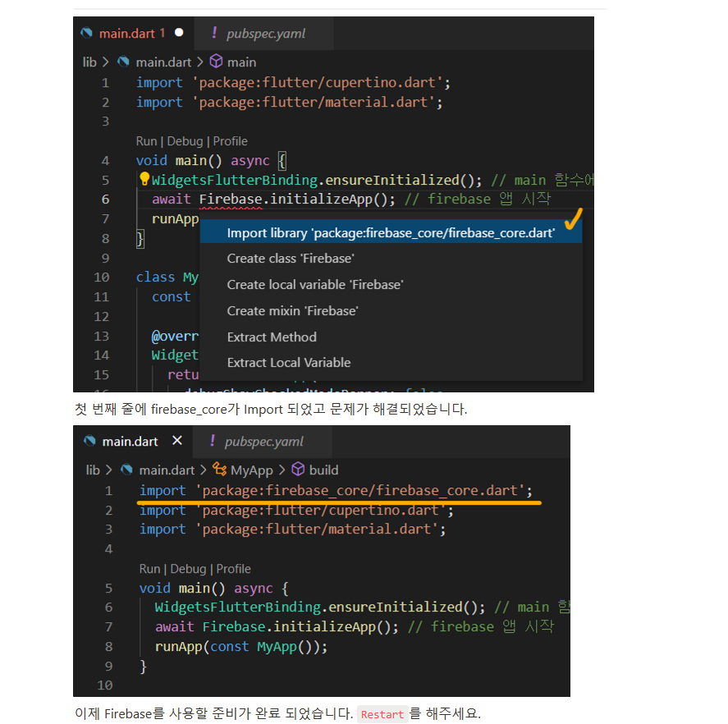
Task: Click Run code lens above line 5 in the lower editor
Action: click(x=149, y=569)
